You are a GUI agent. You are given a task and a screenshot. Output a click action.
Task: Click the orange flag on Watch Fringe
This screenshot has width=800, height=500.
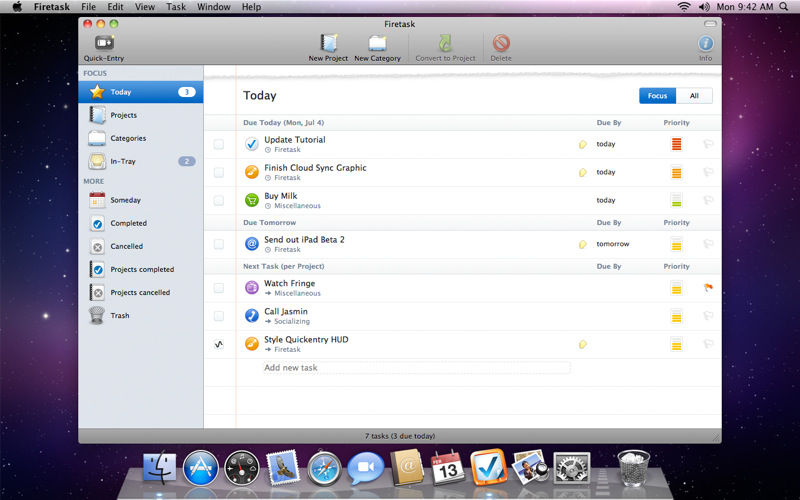click(x=708, y=288)
